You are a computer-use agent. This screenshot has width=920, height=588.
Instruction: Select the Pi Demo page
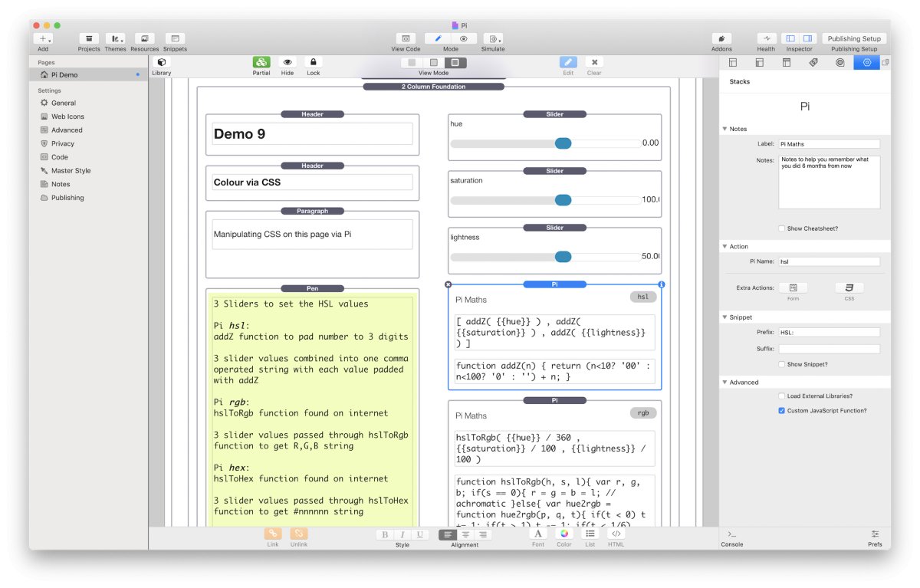point(64,75)
